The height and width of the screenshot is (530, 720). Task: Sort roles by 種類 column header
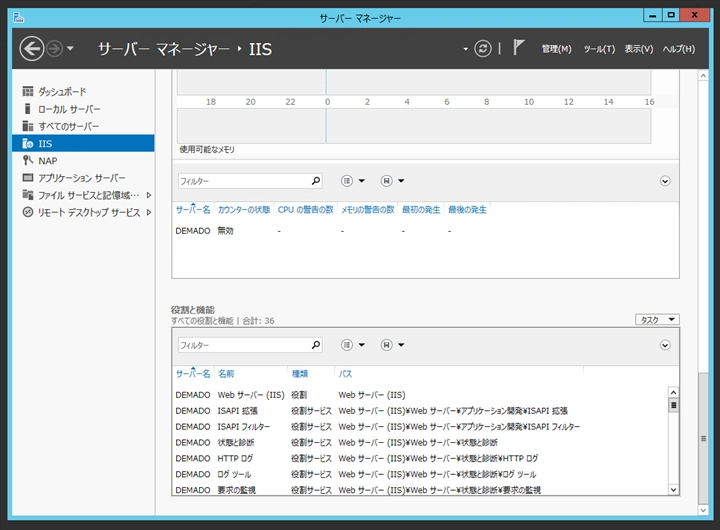(300, 374)
